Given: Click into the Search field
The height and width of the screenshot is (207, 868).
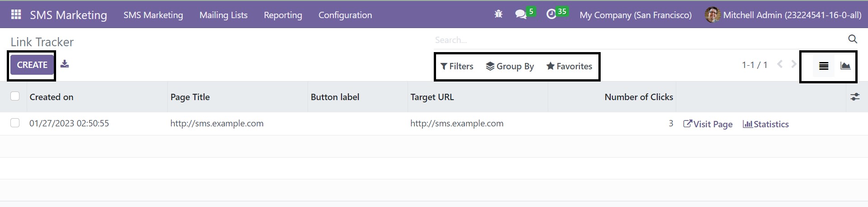Looking at the screenshot, I should [x=638, y=40].
